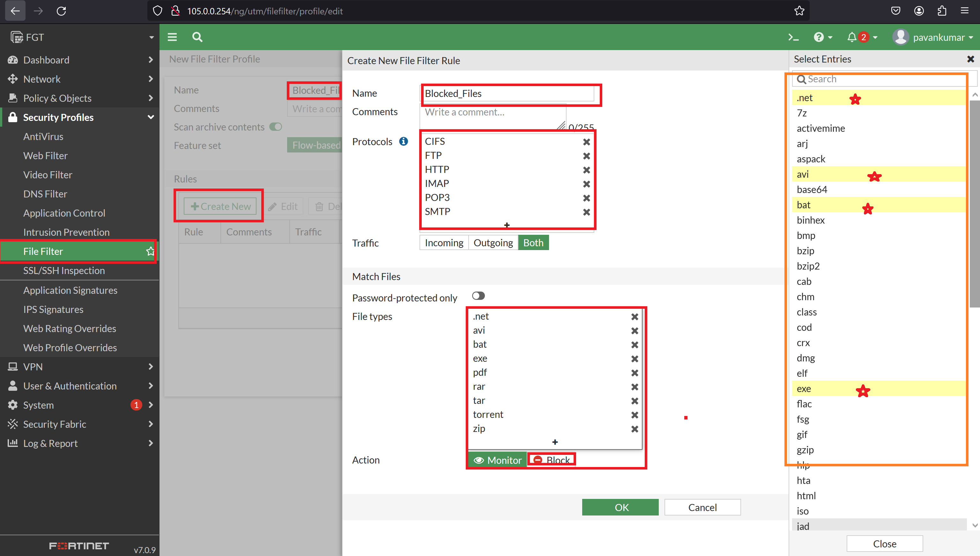Click the notification bell icon
980x556 pixels.
[852, 37]
